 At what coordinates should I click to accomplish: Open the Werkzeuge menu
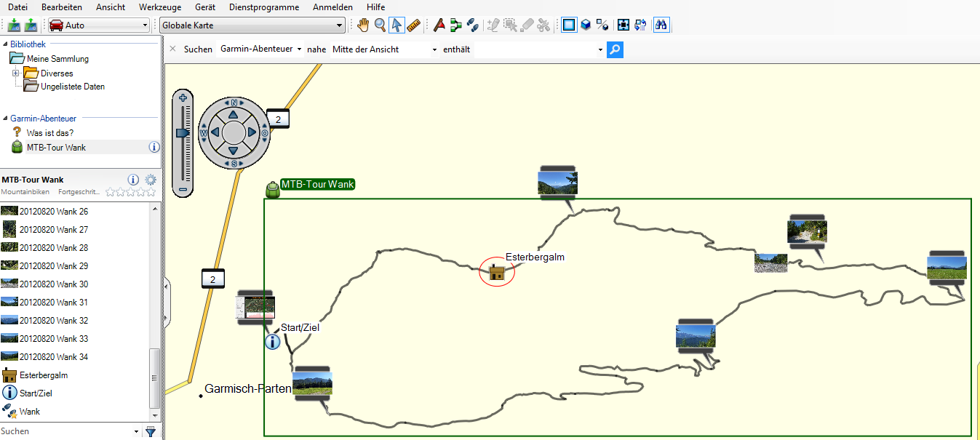[160, 7]
